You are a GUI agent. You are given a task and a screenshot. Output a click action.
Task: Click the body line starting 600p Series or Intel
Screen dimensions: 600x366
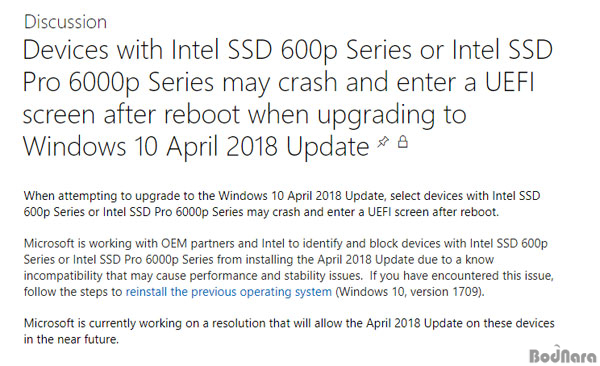261,212
